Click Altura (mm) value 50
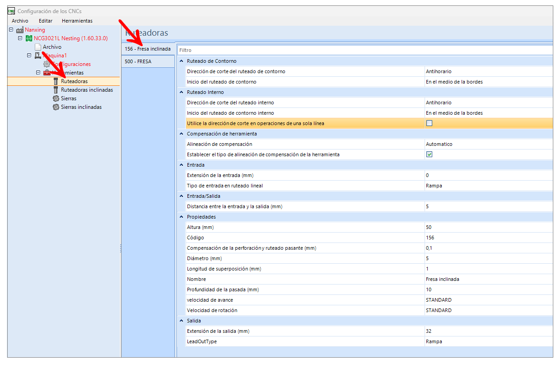 [x=489, y=227]
